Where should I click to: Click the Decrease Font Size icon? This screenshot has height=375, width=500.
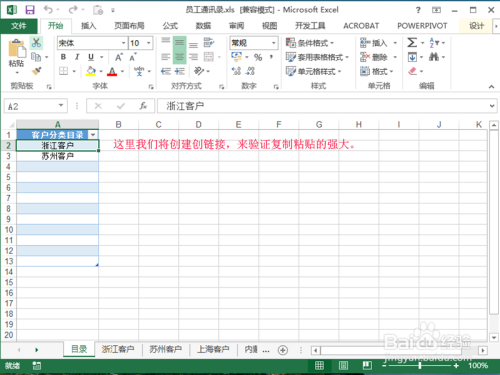[133, 57]
